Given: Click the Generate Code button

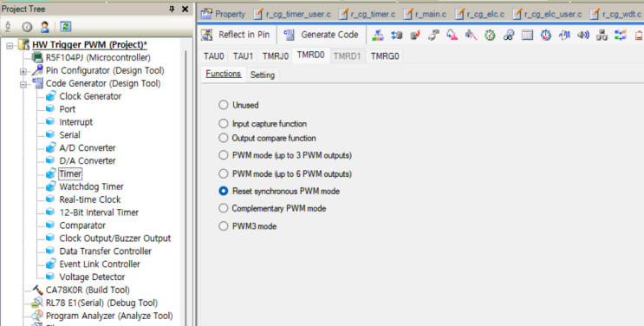Looking at the screenshot, I should click(x=321, y=35).
